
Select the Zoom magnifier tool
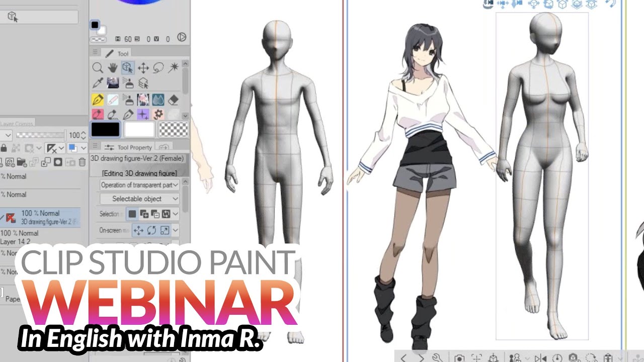[x=98, y=67]
